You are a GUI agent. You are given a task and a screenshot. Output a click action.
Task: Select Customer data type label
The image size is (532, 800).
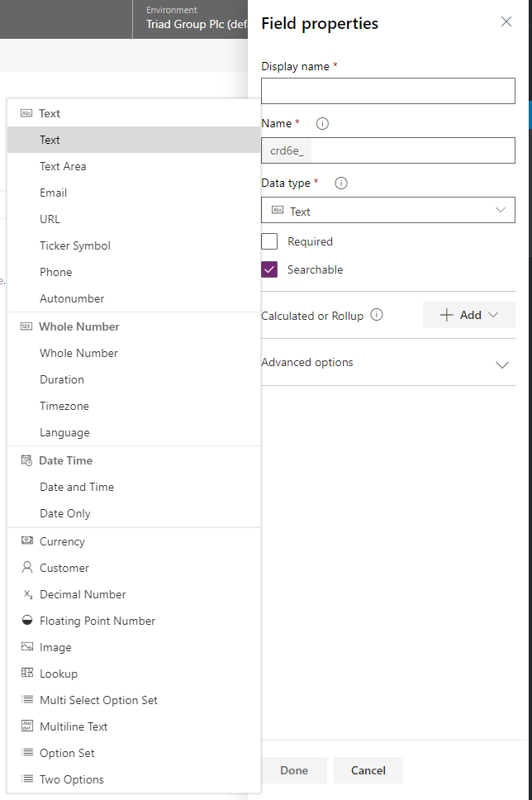pos(64,568)
